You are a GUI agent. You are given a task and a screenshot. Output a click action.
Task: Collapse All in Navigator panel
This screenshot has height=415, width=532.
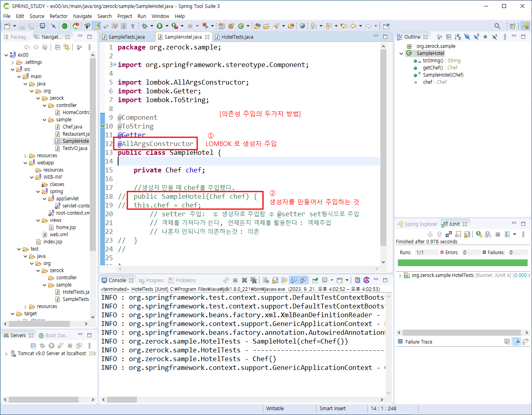point(57,47)
